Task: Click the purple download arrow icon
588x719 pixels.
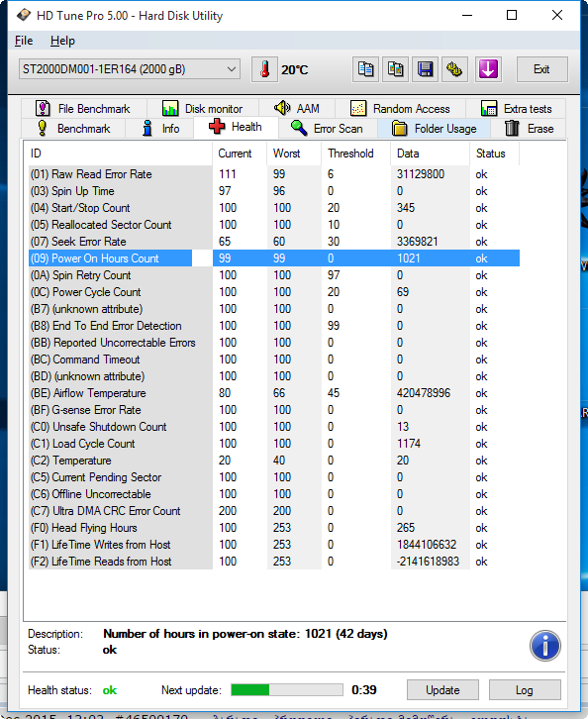Action: tap(488, 69)
